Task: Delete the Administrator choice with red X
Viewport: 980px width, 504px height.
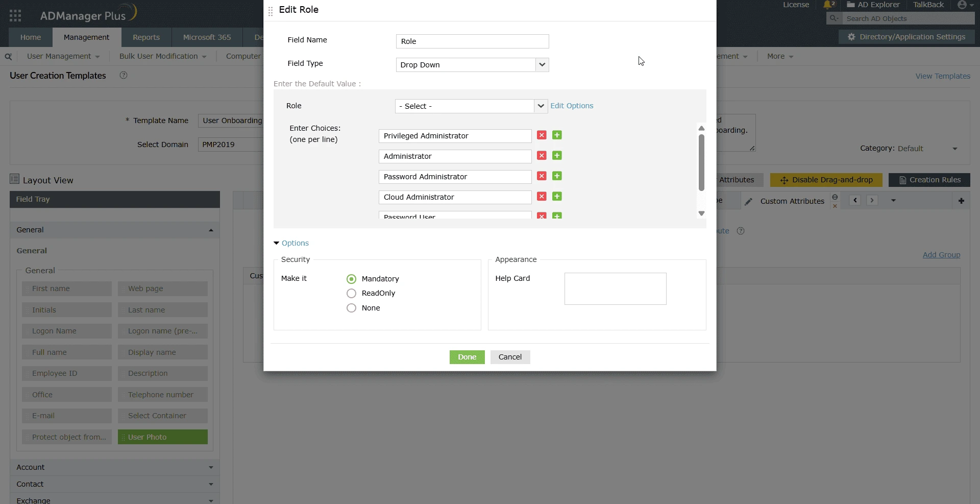Action: point(541,156)
